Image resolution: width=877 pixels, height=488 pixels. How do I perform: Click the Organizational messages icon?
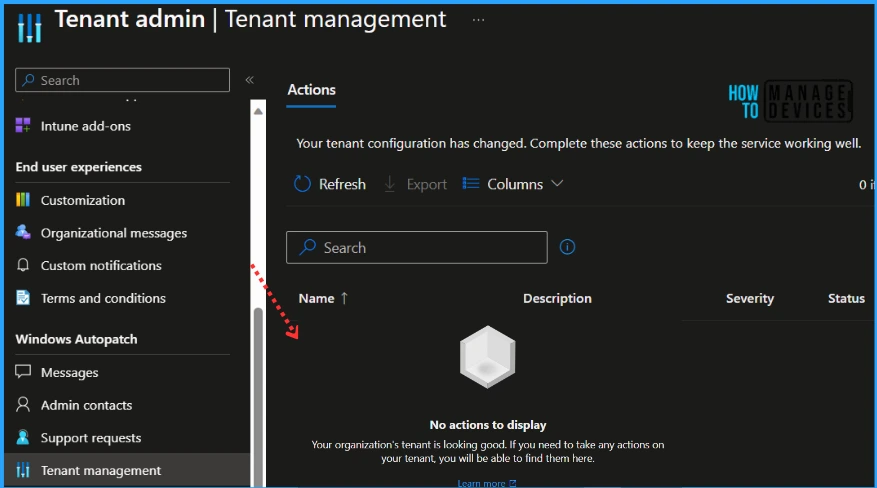[23, 232]
